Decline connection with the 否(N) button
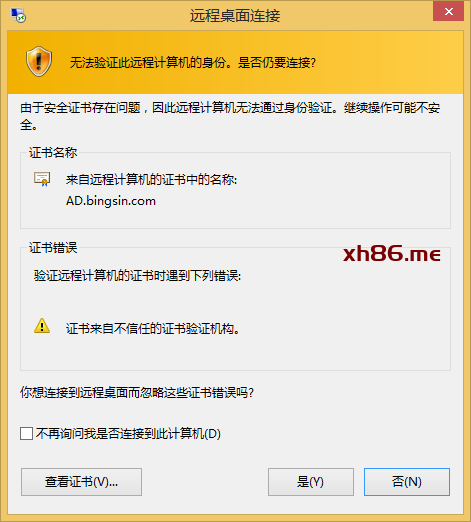This screenshot has width=471, height=522. click(x=407, y=482)
